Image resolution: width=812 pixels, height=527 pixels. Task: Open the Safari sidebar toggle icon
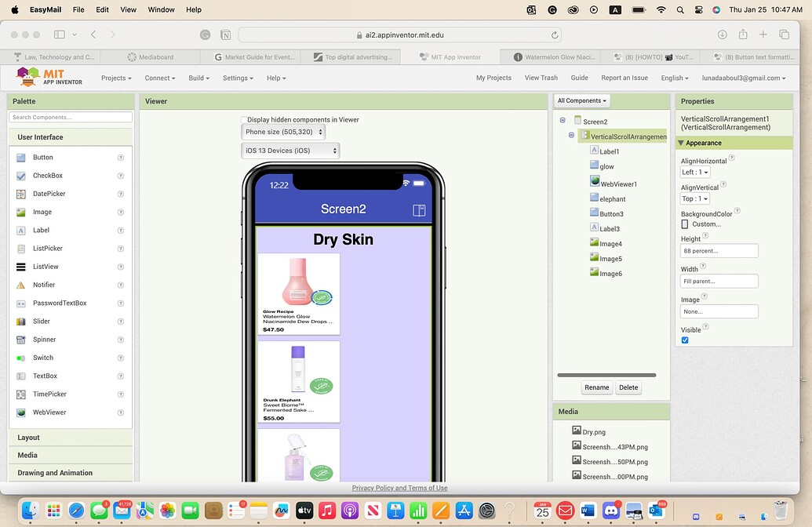[60, 35]
